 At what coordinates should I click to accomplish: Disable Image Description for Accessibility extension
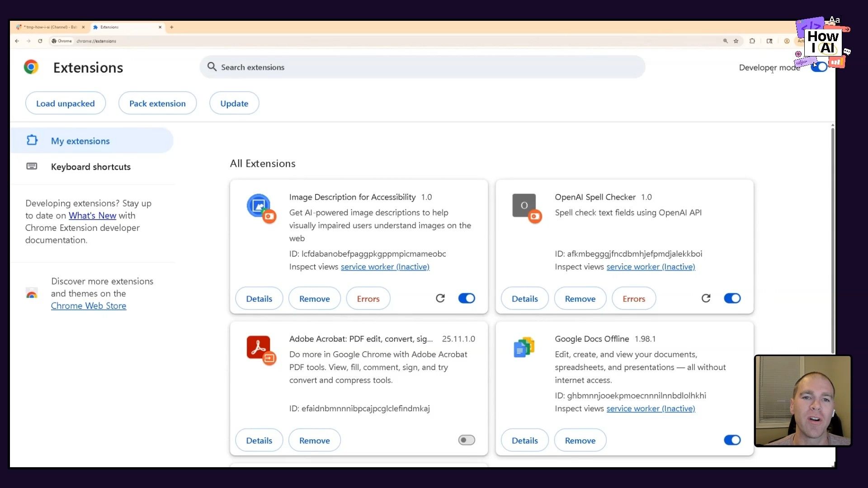point(467,298)
